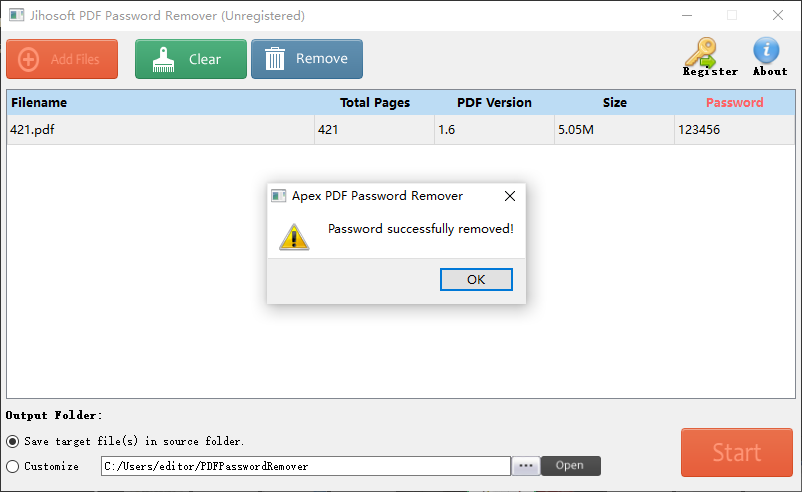This screenshot has width=802, height=492.
Task: Open the About info icon
Action: click(x=767, y=50)
